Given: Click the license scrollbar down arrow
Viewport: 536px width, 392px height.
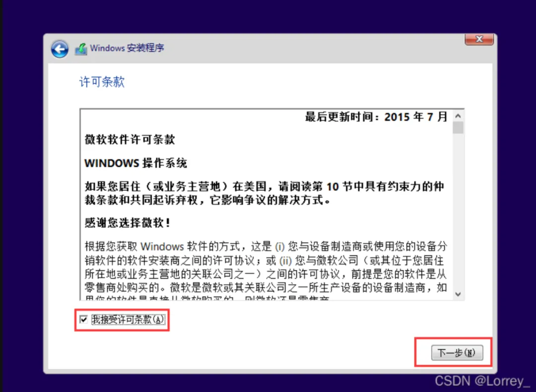Looking at the screenshot, I should tap(458, 294).
